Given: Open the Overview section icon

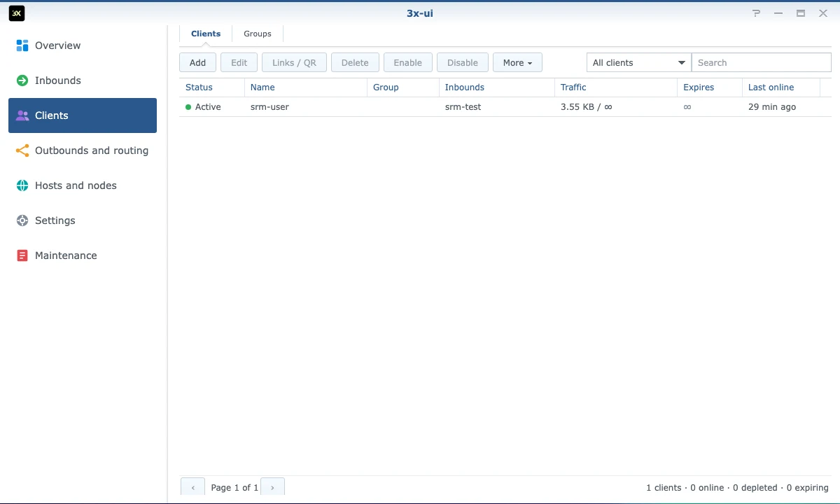Looking at the screenshot, I should [x=22, y=45].
